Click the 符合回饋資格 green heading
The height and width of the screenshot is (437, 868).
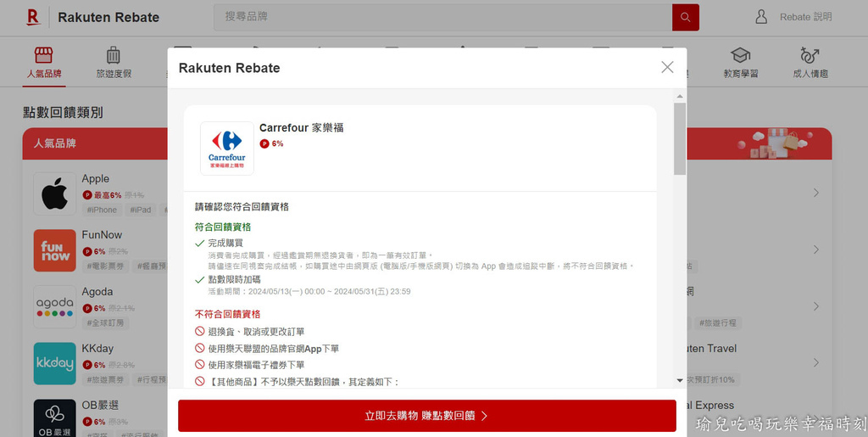(223, 227)
